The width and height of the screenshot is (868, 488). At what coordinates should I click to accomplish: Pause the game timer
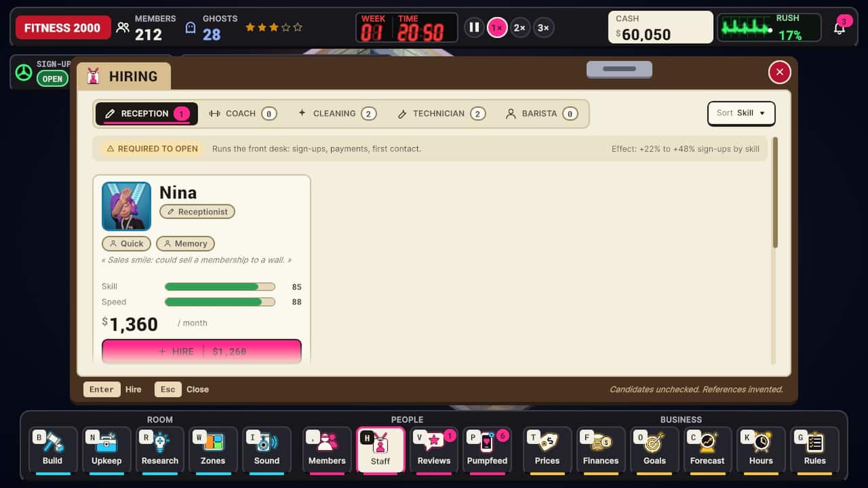[x=474, y=28]
